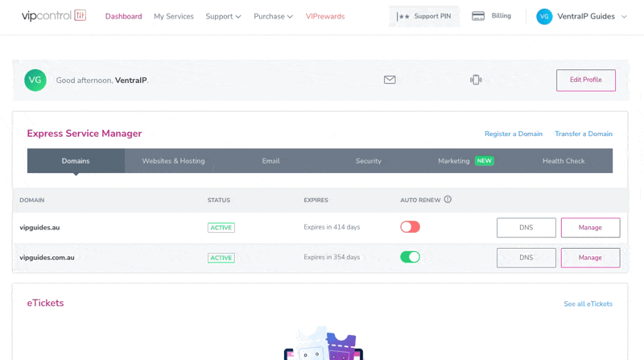Click the Register a Domain link
The image size is (644, 360).
point(514,134)
